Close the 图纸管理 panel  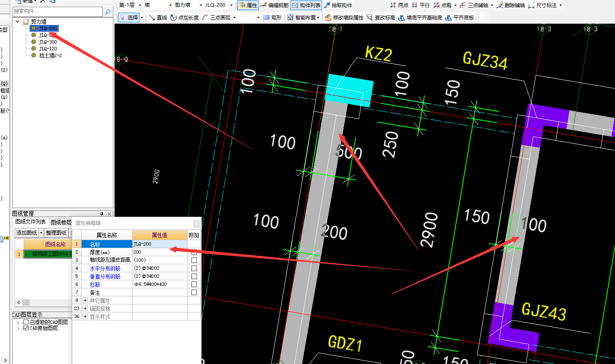(109, 214)
